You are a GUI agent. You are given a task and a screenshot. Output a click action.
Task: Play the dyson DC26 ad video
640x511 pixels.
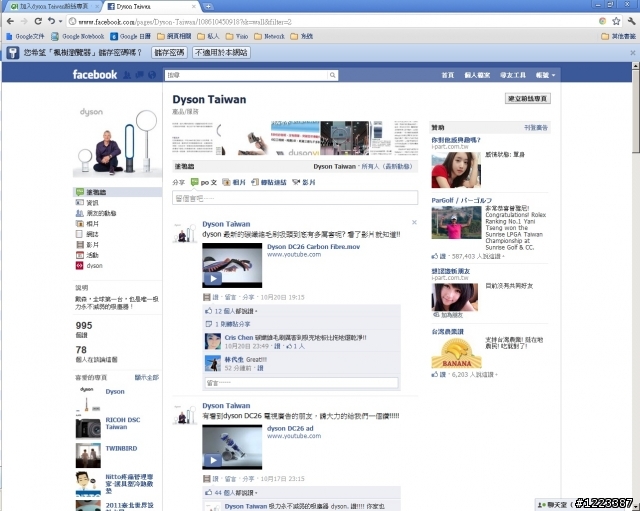coord(232,447)
